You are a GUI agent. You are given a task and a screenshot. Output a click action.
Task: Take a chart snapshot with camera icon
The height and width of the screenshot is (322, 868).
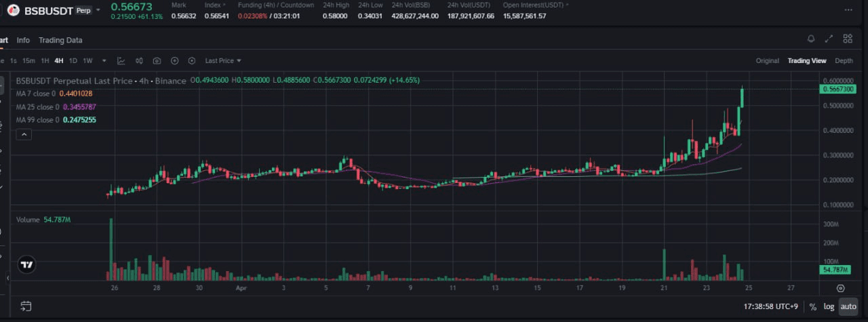coord(157,61)
